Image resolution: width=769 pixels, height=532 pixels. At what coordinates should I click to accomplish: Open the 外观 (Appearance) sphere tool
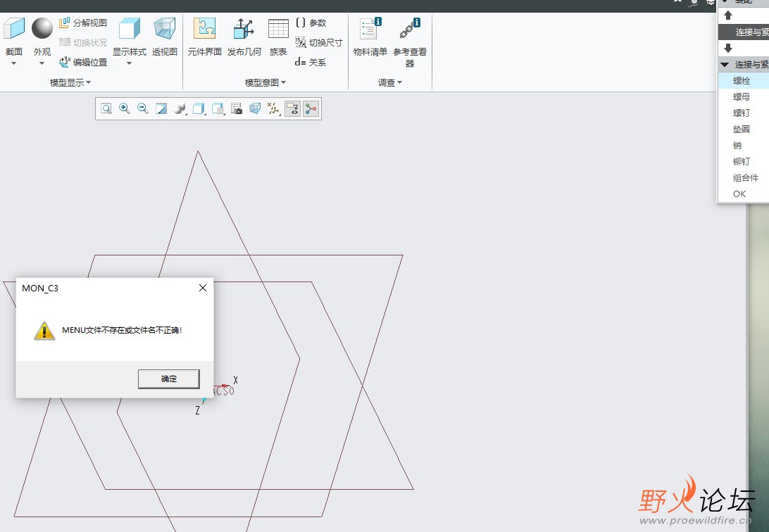tap(42, 37)
